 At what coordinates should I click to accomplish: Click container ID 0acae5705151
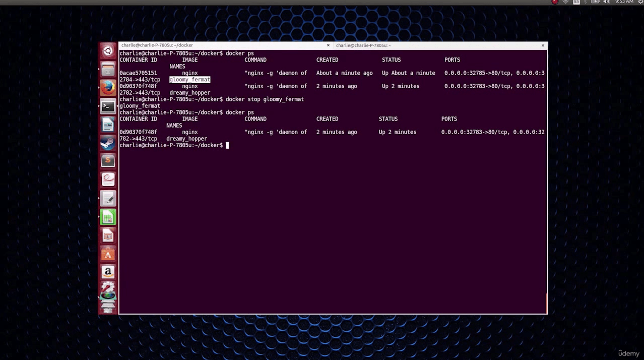pos(138,73)
